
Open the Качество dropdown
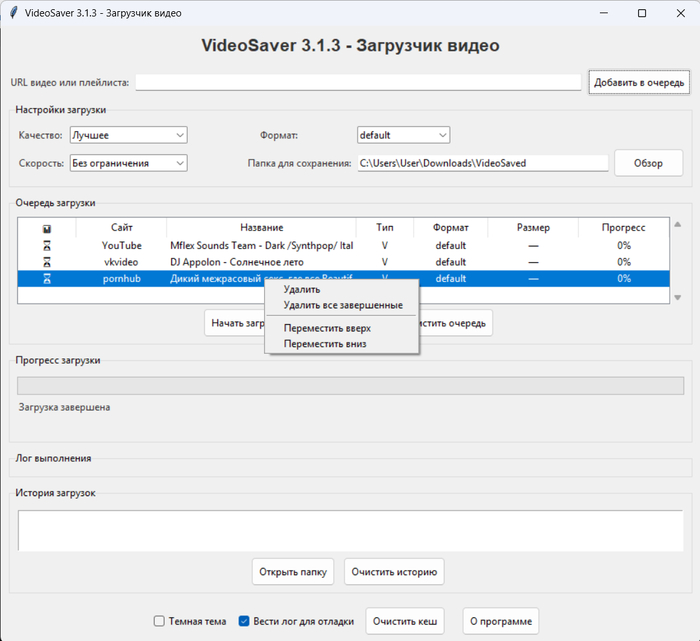pyautogui.click(x=127, y=135)
